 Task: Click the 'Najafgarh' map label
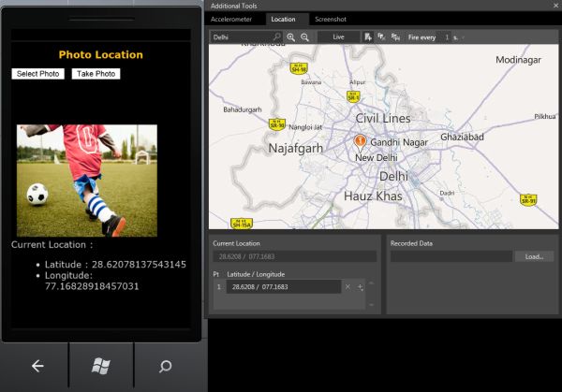pos(296,148)
